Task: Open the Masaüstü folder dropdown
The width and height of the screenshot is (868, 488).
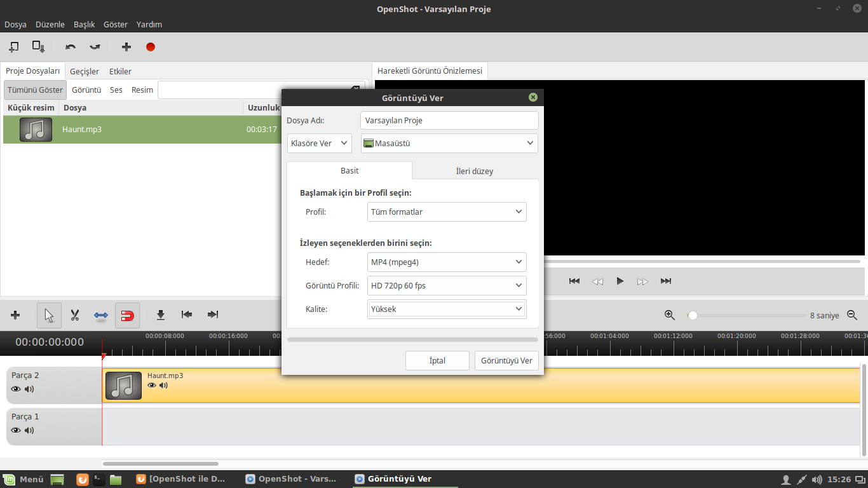Action: click(x=449, y=143)
